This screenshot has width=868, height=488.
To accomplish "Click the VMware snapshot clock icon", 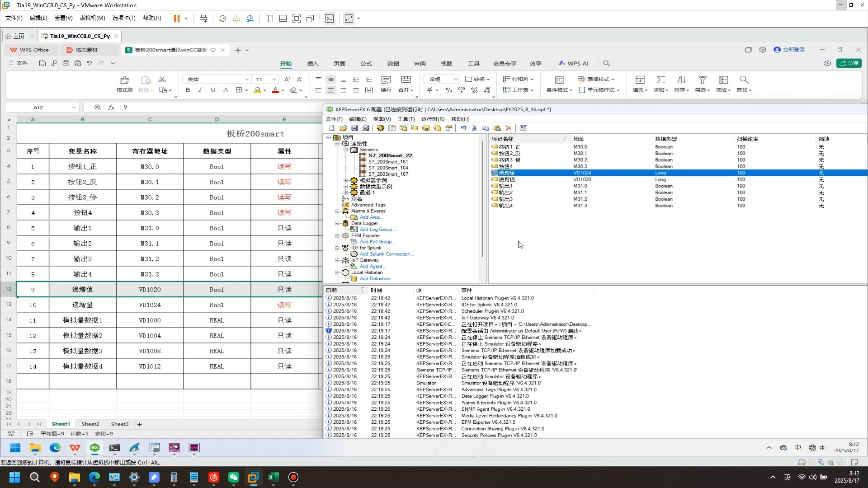I will pos(223,19).
